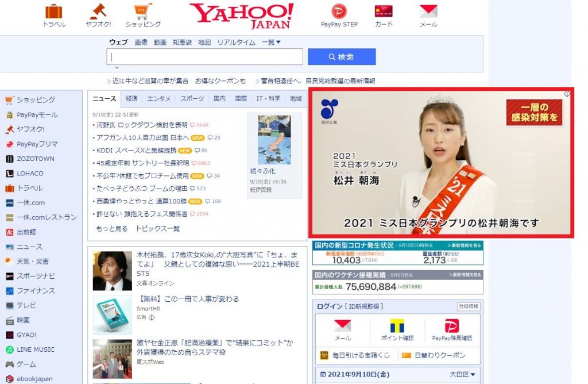The height and width of the screenshot is (384, 588).
Task: Open the ショッピング cart icon in header
Action: pos(143,11)
